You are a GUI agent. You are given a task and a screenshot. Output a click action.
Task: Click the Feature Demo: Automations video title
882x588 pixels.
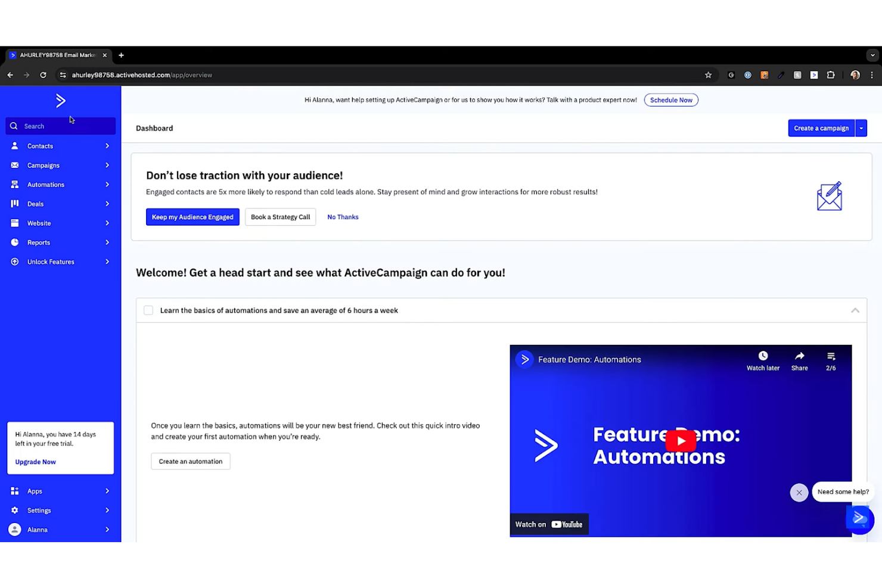tap(589, 359)
